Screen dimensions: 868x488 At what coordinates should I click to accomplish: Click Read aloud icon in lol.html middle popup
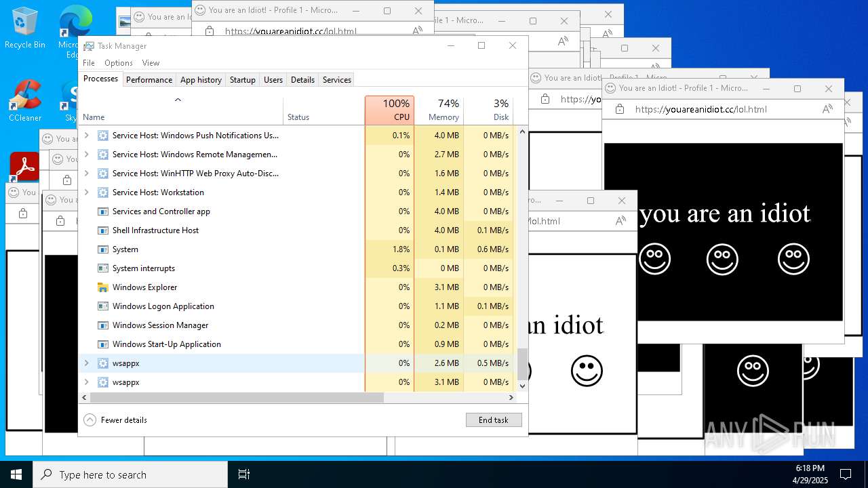click(620, 220)
